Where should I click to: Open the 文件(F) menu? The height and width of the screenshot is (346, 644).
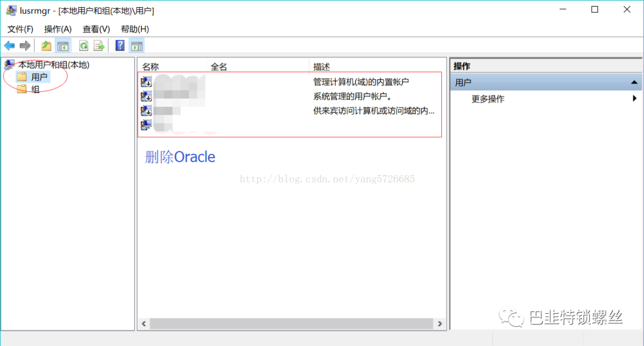[20, 29]
